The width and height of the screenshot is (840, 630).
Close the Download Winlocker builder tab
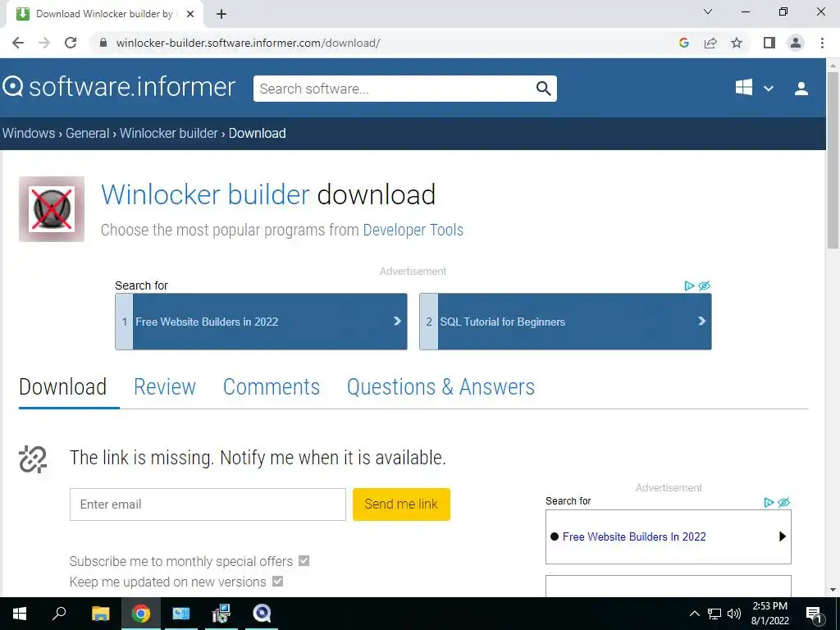pyautogui.click(x=190, y=14)
